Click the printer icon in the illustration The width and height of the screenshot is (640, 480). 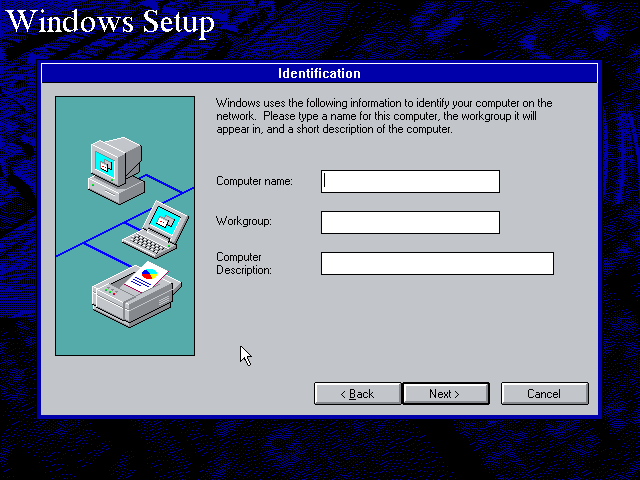137,294
